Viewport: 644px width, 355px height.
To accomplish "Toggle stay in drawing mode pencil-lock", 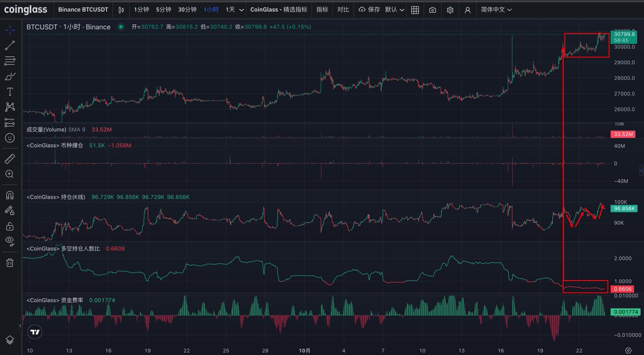I will click(x=10, y=210).
